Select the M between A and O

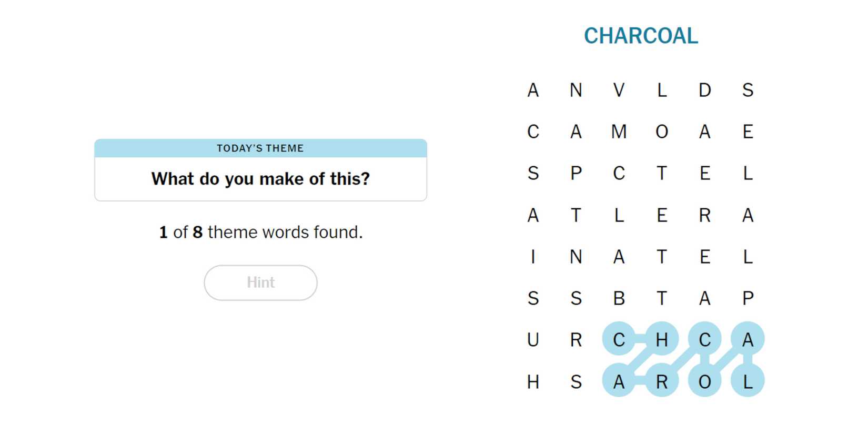pyautogui.click(x=619, y=132)
